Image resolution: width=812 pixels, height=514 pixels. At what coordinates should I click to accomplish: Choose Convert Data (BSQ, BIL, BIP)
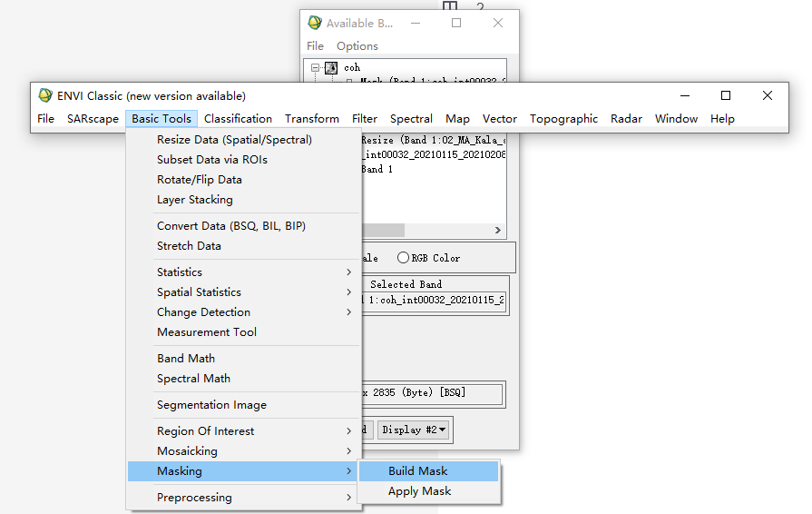point(244,226)
